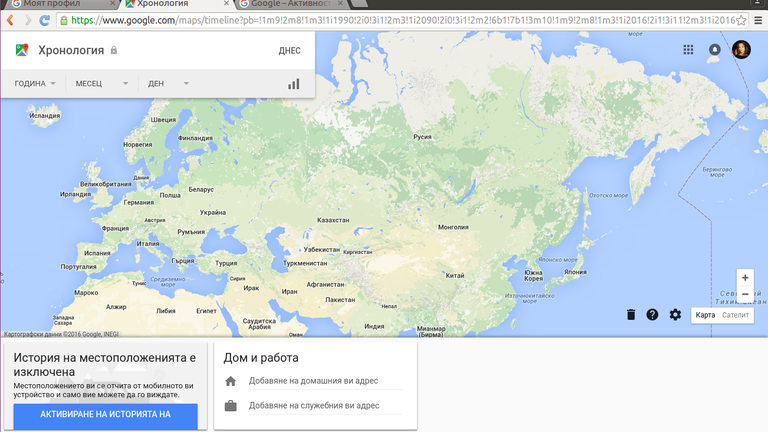
Task: Show the bar chart statistics icon
Action: click(x=293, y=84)
